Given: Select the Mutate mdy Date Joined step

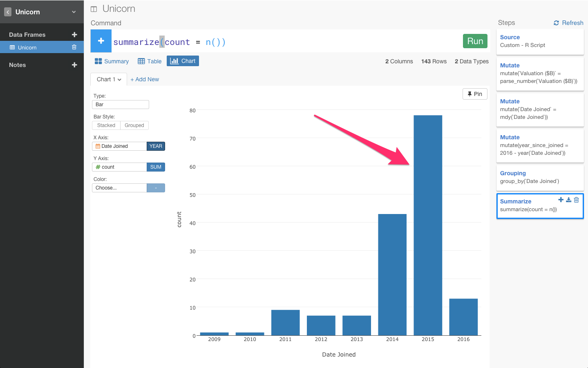Looking at the screenshot, I should (x=540, y=110).
